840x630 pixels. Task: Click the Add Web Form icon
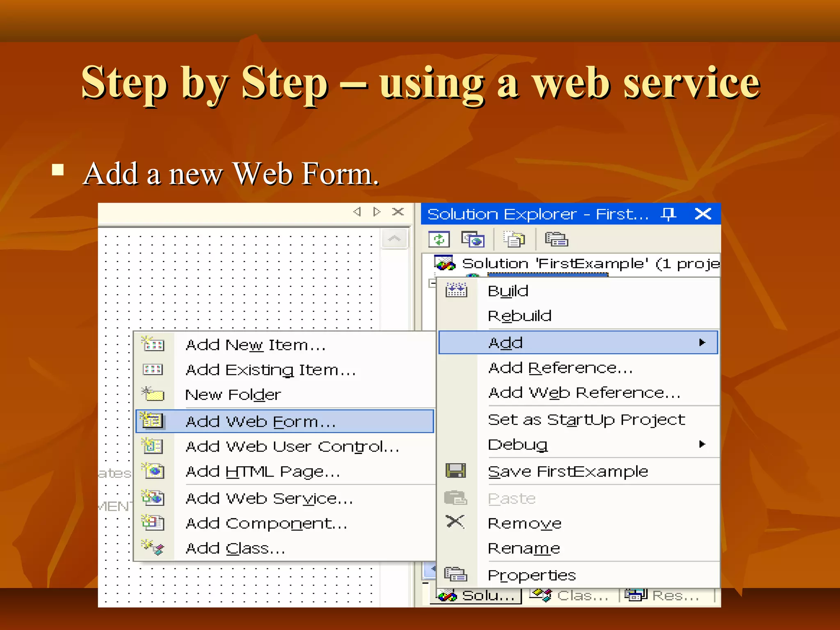pyautogui.click(x=152, y=420)
